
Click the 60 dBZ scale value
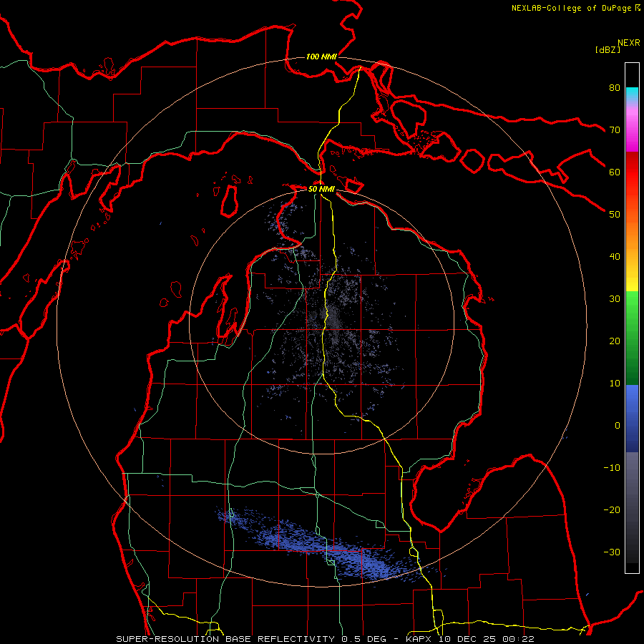pos(615,172)
